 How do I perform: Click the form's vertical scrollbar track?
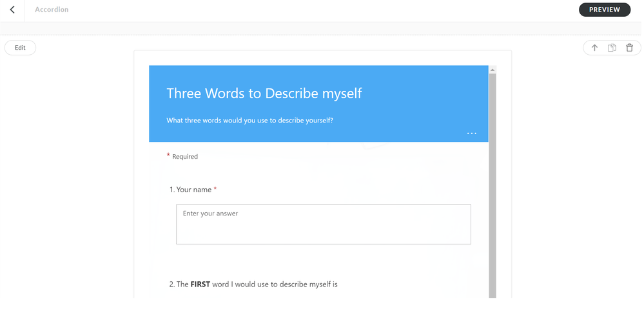click(493, 194)
